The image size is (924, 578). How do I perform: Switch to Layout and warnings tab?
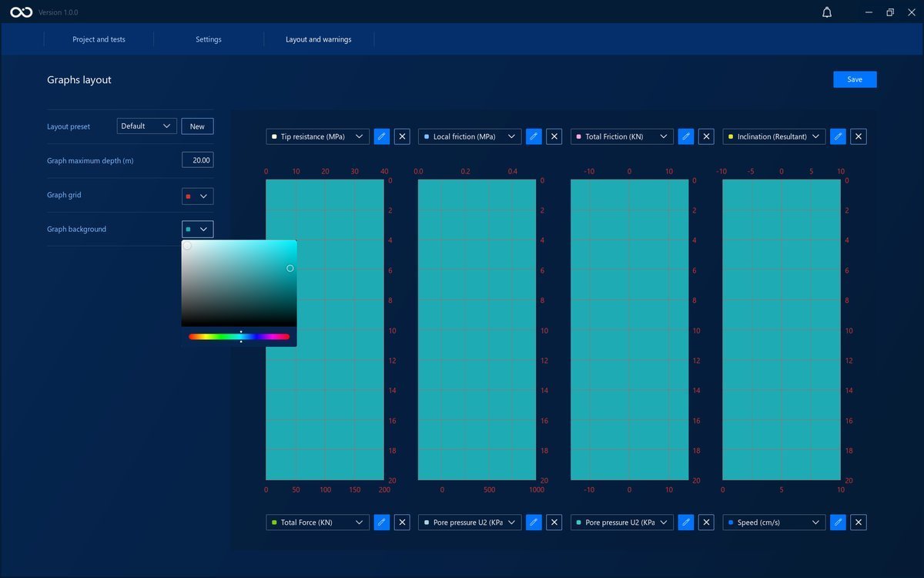click(319, 39)
